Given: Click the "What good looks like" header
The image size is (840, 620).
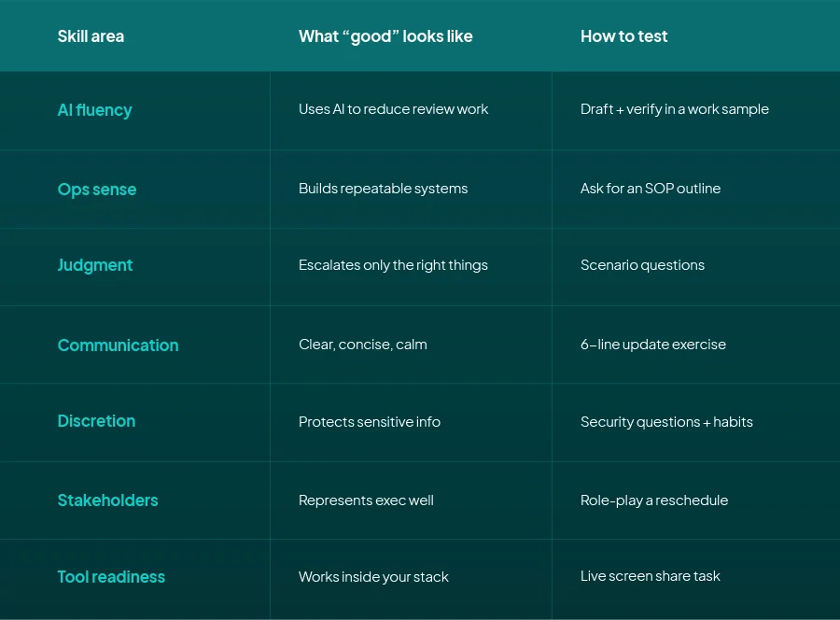Looking at the screenshot, I should [x=385, y=36].
